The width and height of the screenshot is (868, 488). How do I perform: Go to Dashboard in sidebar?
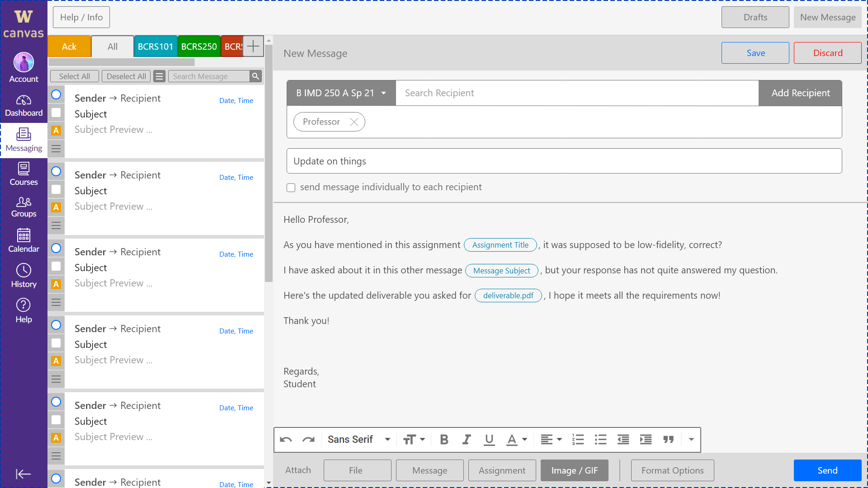pos(24,106)
